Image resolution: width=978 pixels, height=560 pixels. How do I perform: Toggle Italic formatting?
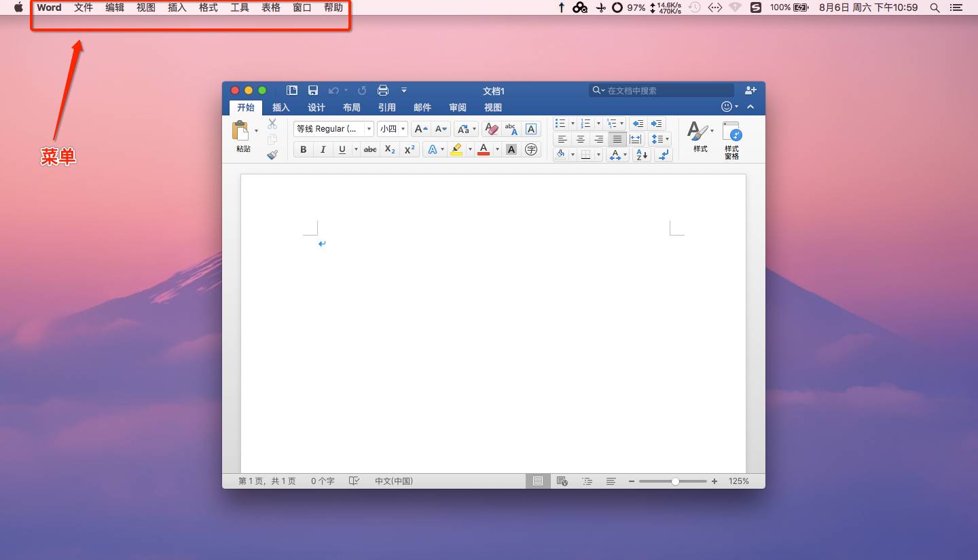click(323, 149)
